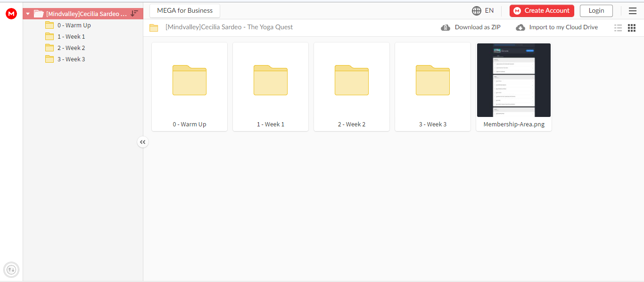
Task: Select the [Mindvalley]Cecilia Sardeo root folder in tree
Action: pos(83,14)
